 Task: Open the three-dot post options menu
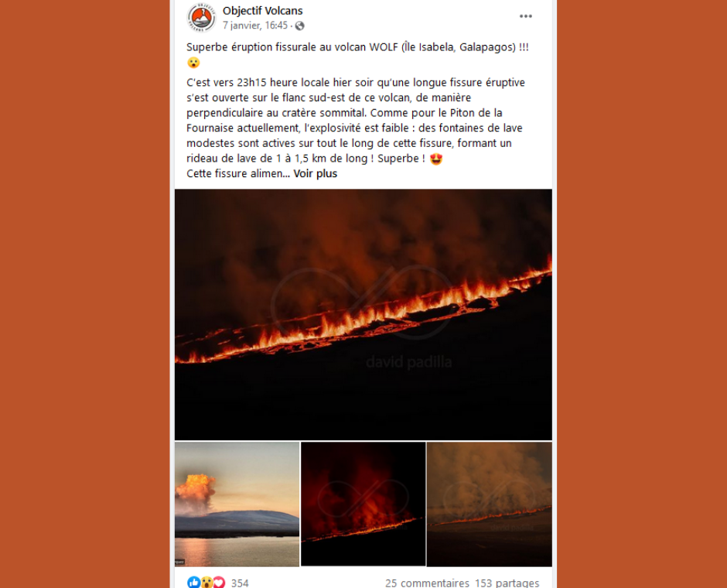(x=525, y=16)
